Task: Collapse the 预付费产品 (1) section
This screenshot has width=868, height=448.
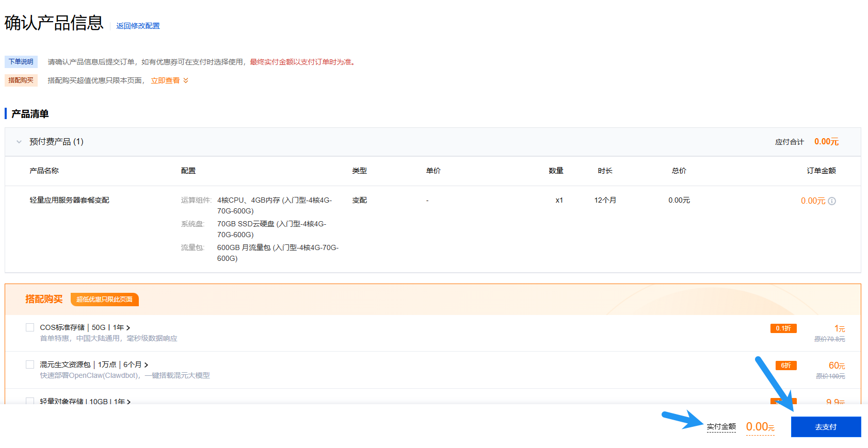Action: pos(19,142)
